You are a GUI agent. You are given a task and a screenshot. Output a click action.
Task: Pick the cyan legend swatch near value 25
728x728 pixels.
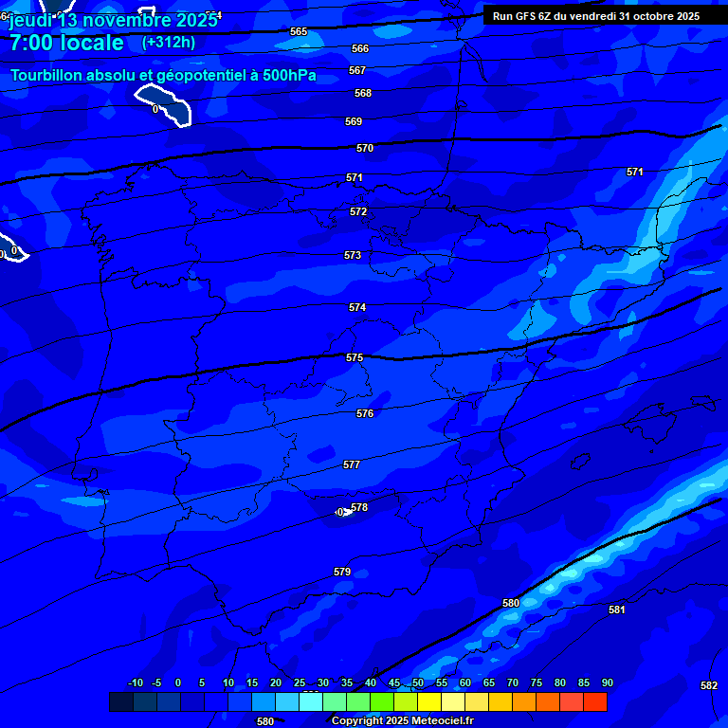311,702
